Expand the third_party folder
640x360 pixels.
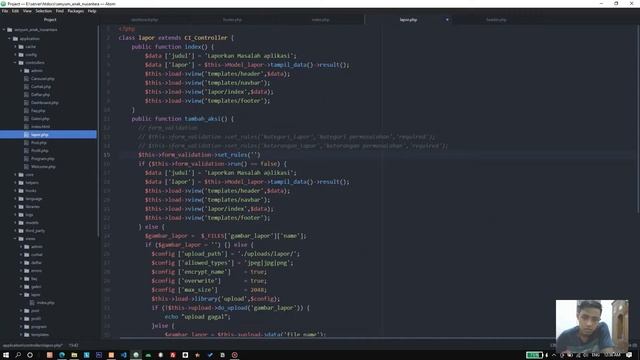[16, 231]
